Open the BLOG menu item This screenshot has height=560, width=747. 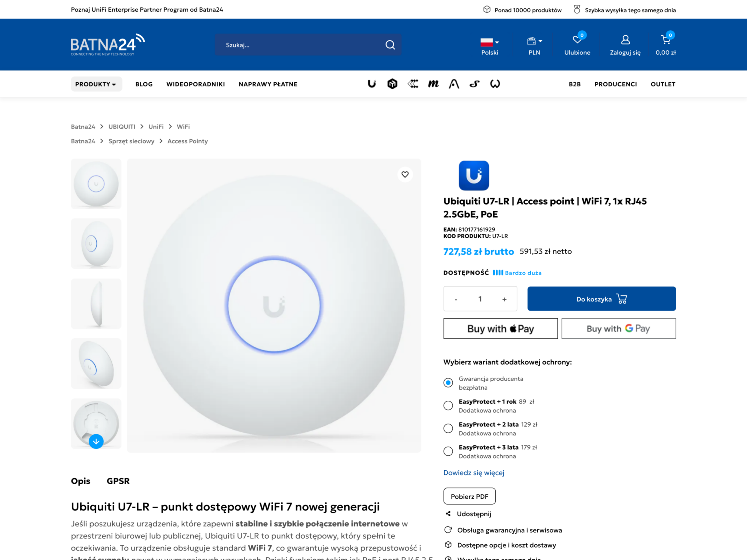[x=144, y=84]
